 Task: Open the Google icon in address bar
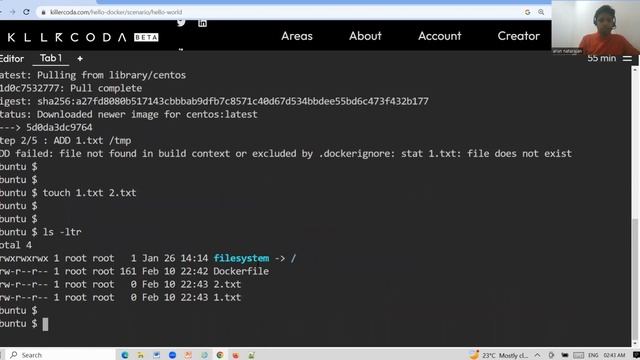(527, 12)
